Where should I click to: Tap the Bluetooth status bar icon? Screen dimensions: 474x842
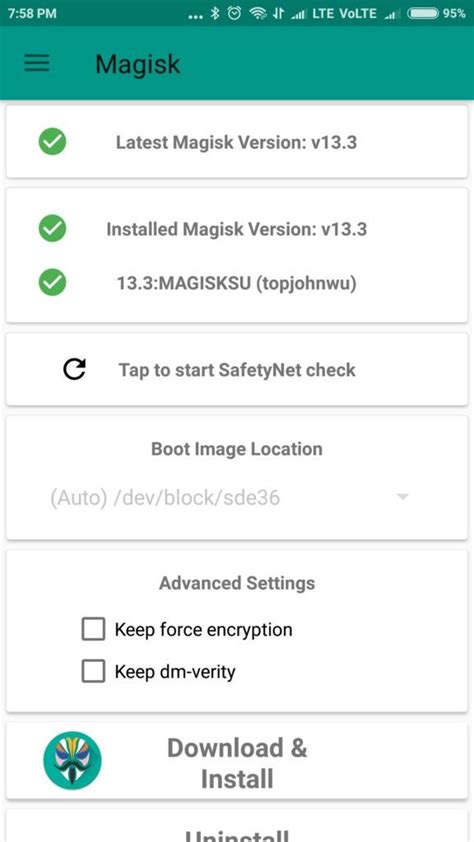coord(215,13)
